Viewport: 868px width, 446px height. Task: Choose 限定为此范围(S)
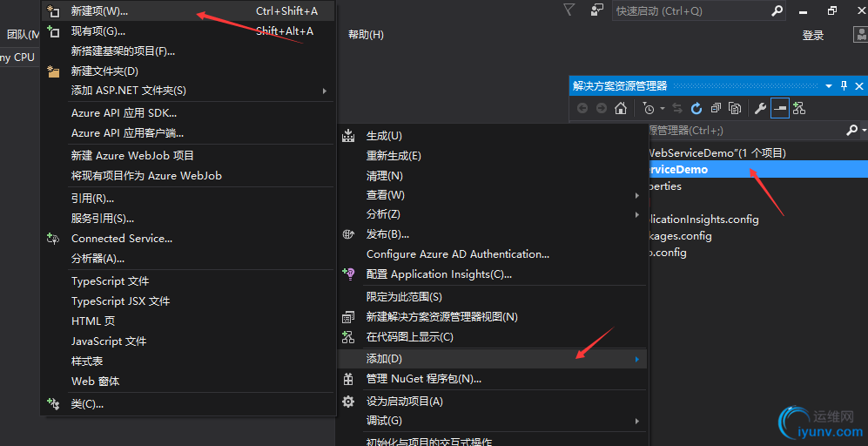pos(492,296)
